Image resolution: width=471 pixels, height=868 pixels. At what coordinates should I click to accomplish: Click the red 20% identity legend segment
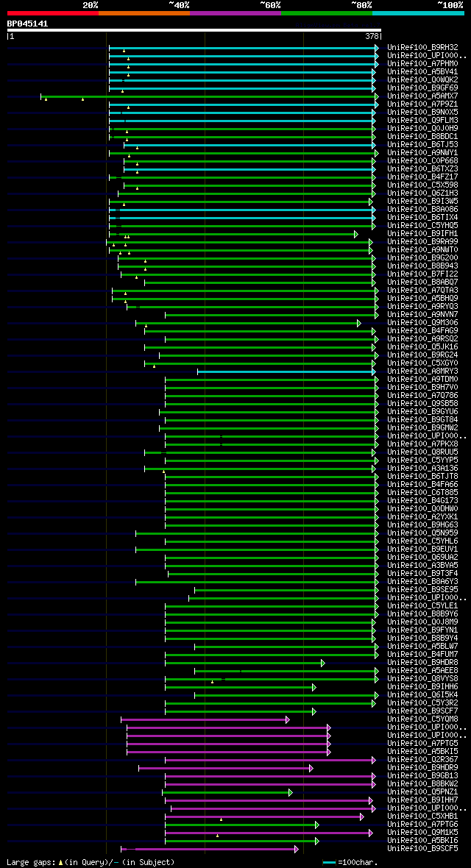53,13
